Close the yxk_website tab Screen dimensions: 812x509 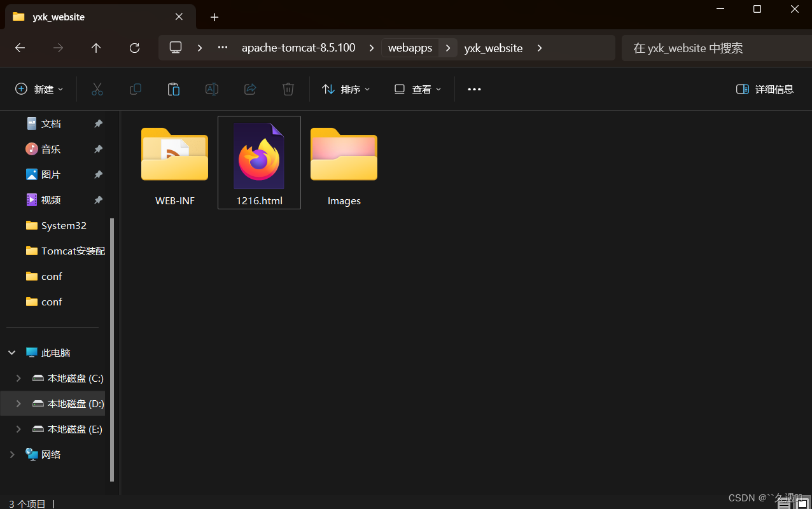tap(179, 17)
